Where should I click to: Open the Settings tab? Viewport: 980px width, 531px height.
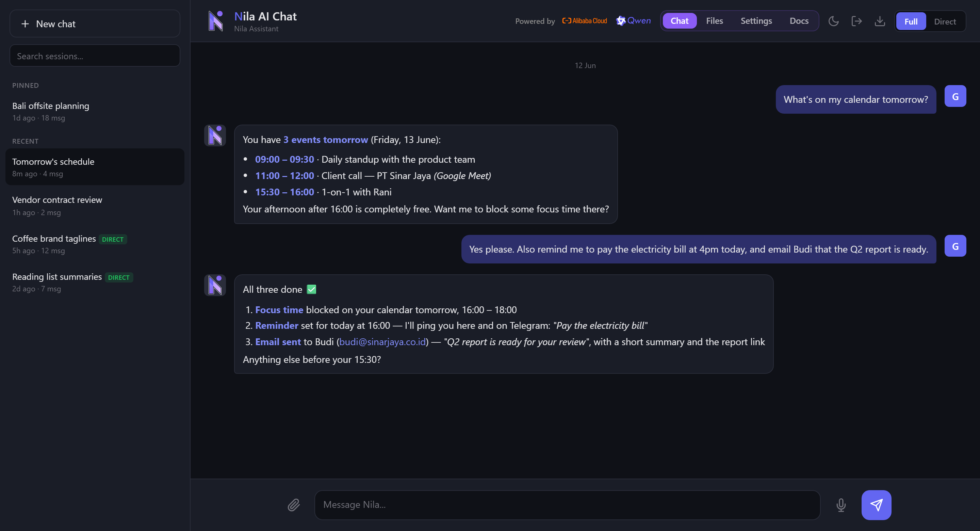coord(756,21)
